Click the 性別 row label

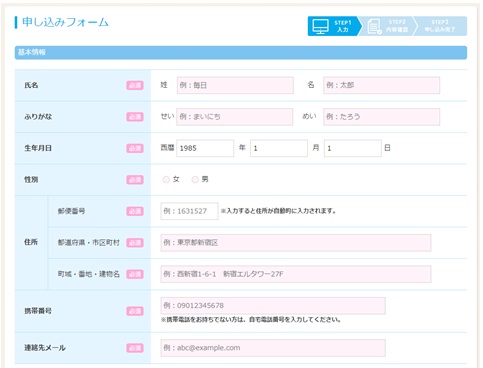click(x=31, y=180)
